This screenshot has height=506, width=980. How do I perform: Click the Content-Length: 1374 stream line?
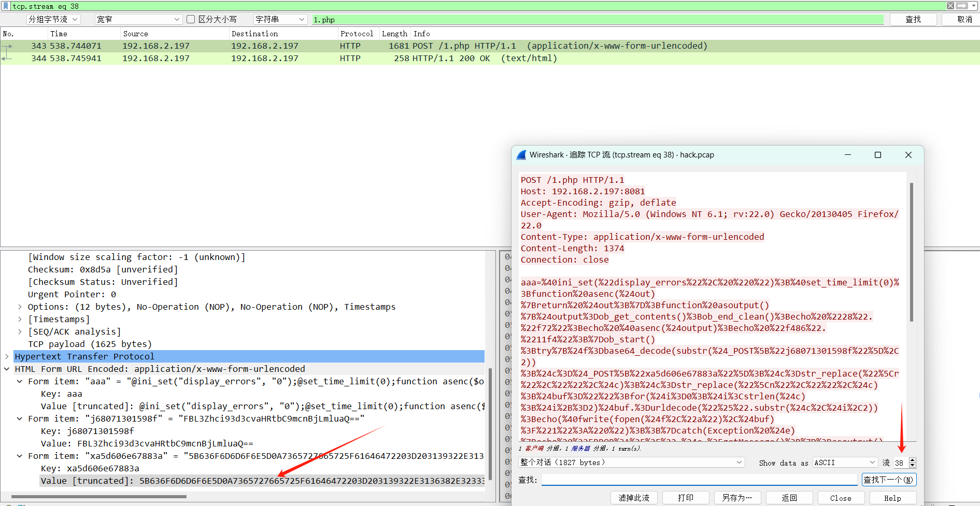click(x=573, y=248)
